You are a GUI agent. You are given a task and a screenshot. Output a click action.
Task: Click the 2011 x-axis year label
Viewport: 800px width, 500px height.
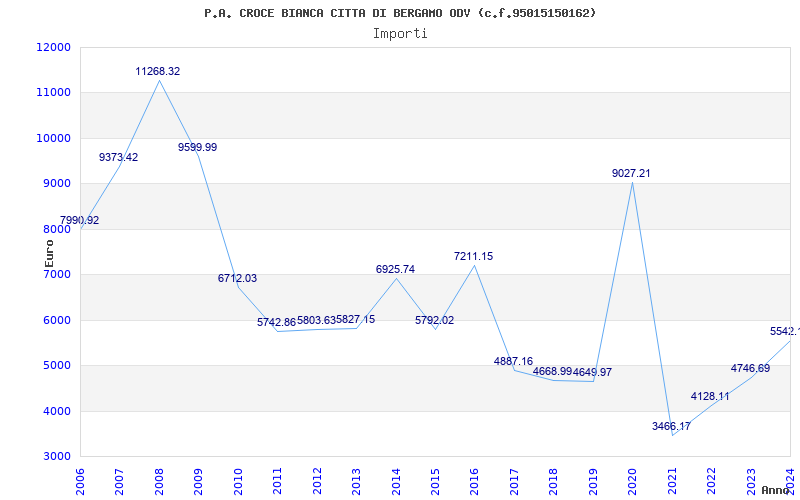coord(277,481)
